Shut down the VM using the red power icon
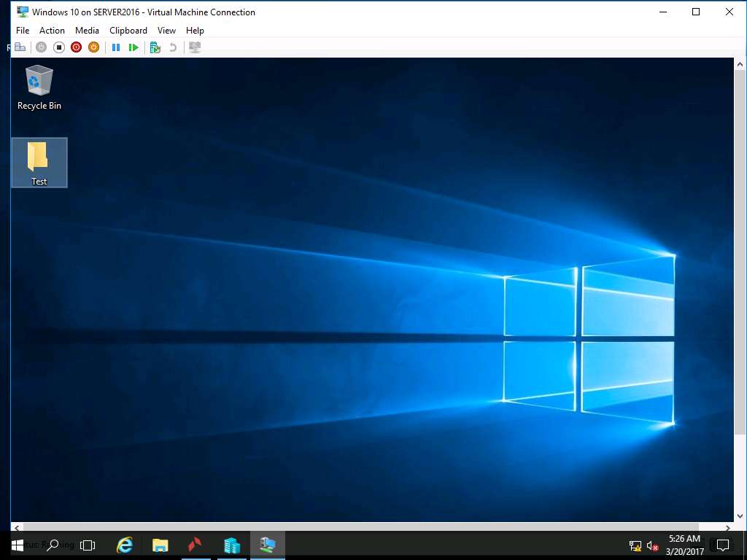This screenshot has width=747, height=560. [x=76, y=47]
